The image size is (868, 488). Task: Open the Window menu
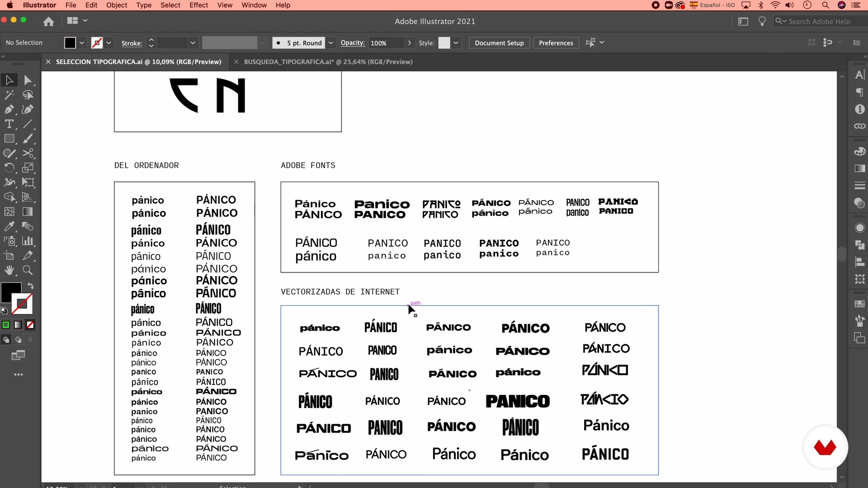click(254, 5)
